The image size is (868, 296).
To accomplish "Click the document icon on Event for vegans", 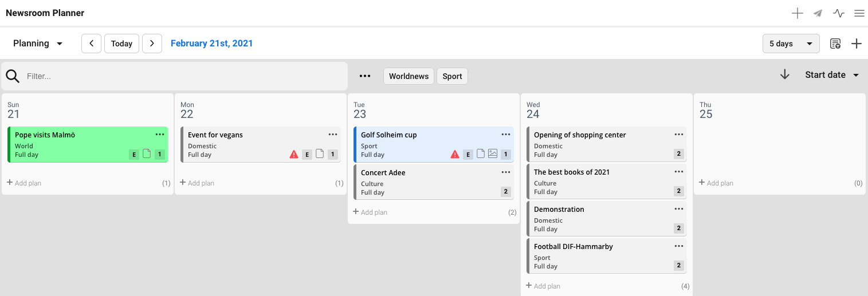I will [x=320, y=153].
